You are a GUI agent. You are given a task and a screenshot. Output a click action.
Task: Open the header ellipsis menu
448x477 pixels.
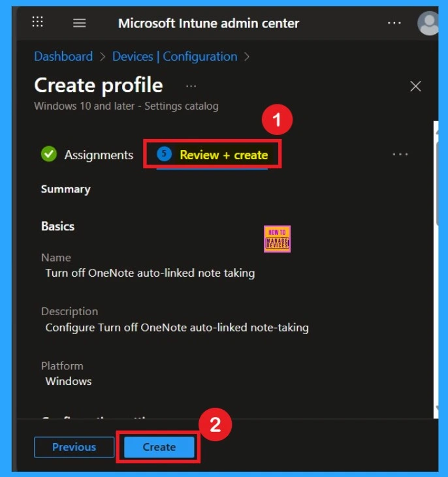pyautogui.click(x=394, y=23)
